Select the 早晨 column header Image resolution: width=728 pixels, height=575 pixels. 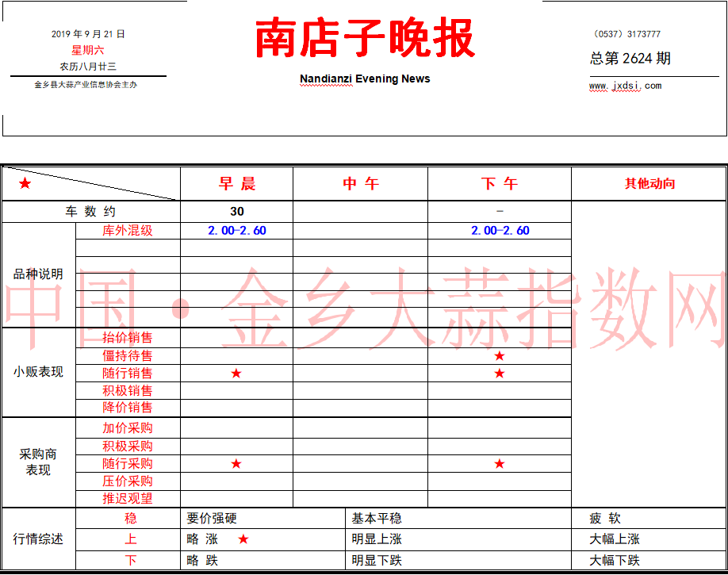point(237,184)
